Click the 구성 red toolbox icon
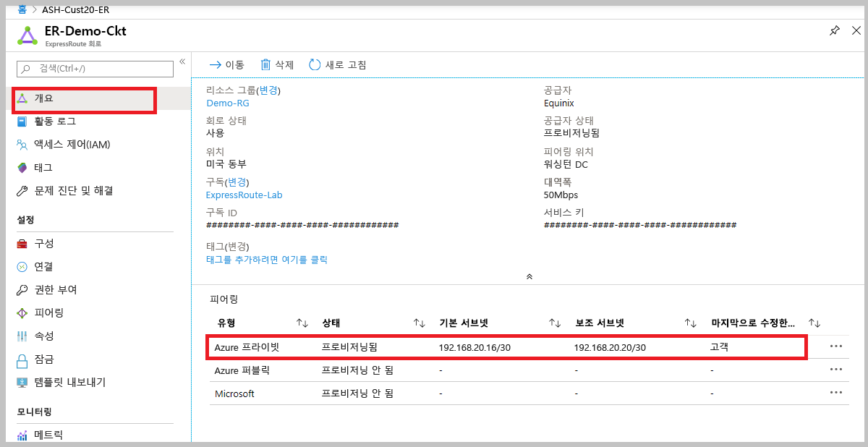This screenshot has width=868, height=447. coord(22,243)
